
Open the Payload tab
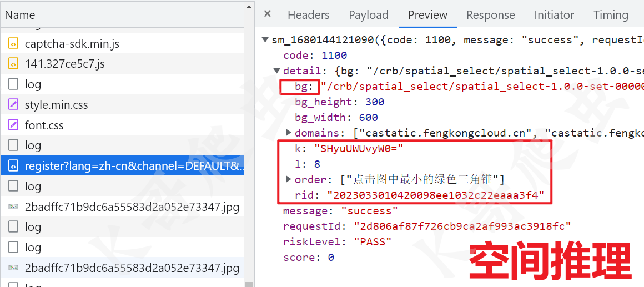369,15
